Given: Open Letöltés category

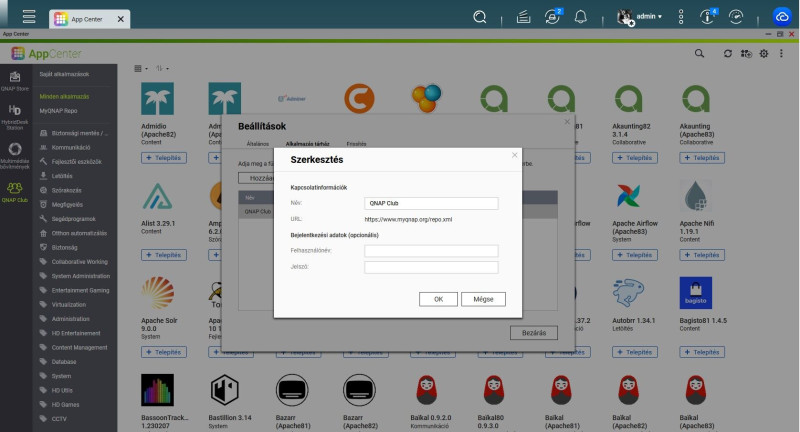Looking at the screenshot, I should point(56,176).
